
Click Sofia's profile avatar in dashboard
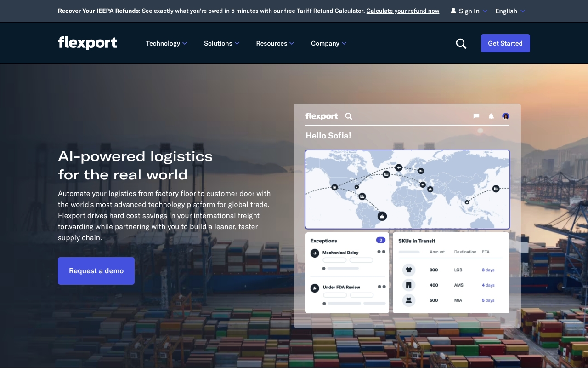pos(506,116)
